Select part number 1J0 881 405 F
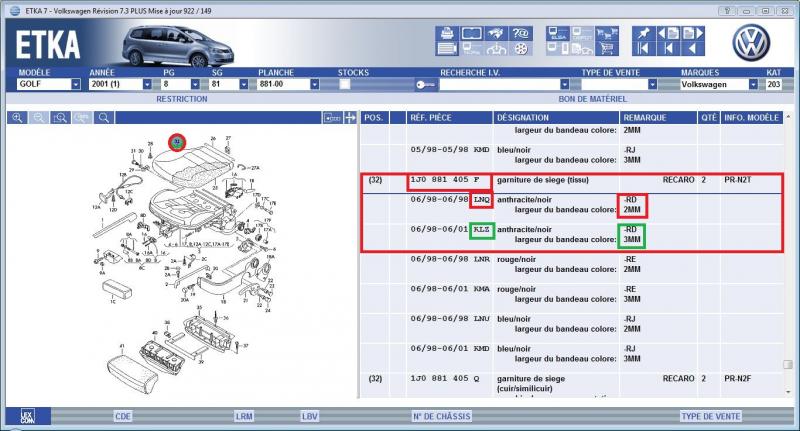Viewport: 800px width, 431px height. point(445,180)
